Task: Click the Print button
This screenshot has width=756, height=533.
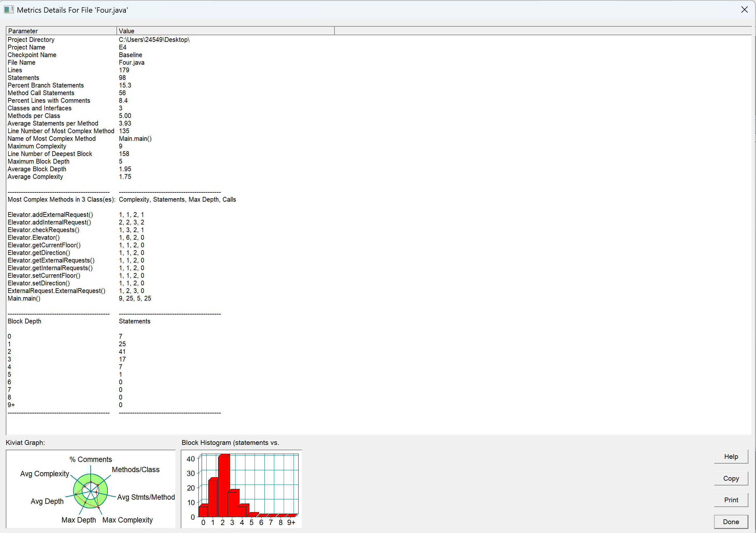Action: 731,500
